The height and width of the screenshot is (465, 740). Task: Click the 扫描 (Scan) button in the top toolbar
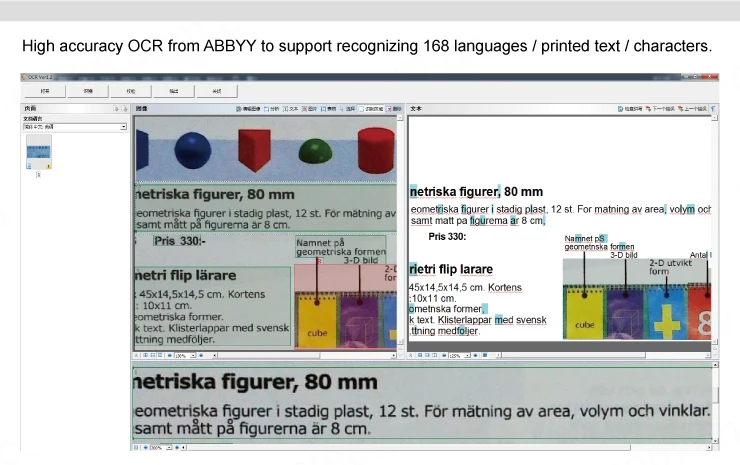(x=88, y=91)
